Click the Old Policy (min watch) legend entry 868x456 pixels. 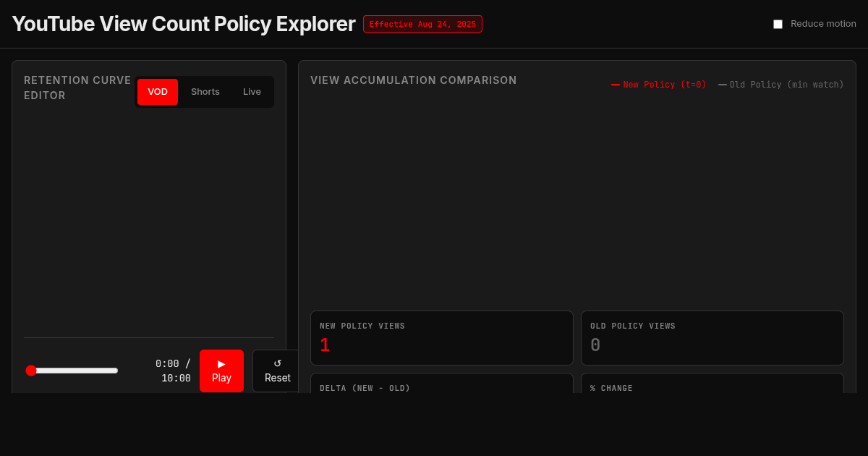[781, 85]
